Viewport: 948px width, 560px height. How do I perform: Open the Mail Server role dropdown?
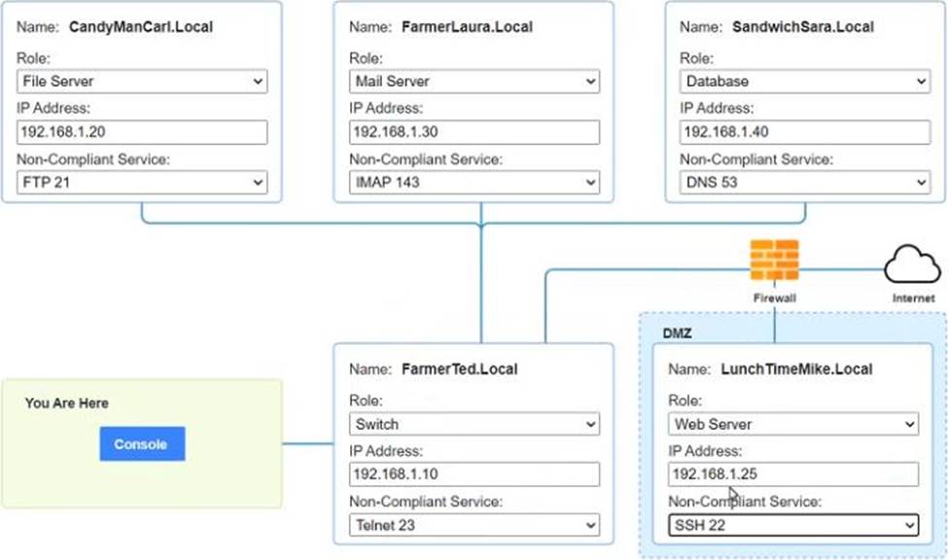coord(474,82)
